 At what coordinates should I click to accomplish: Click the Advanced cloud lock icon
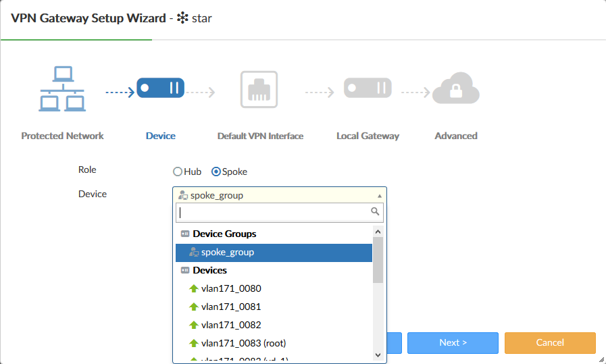tap(456, 89)
